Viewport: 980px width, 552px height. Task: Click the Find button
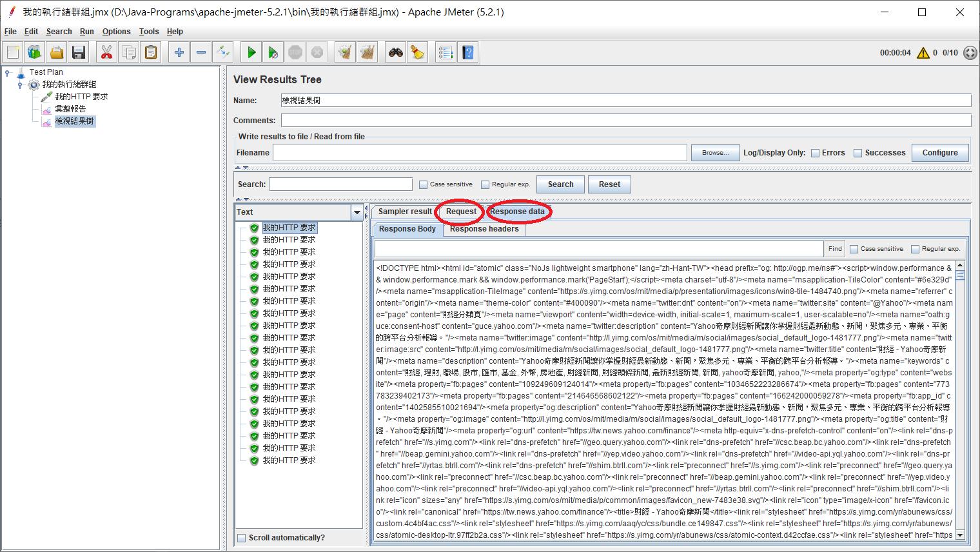point(835,249)
